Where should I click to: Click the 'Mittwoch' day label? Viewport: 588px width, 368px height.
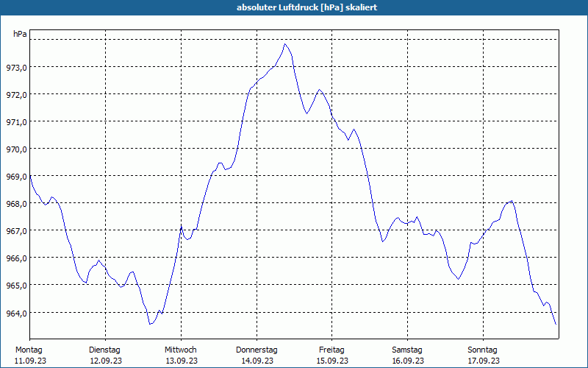click(x=180, y=350)
